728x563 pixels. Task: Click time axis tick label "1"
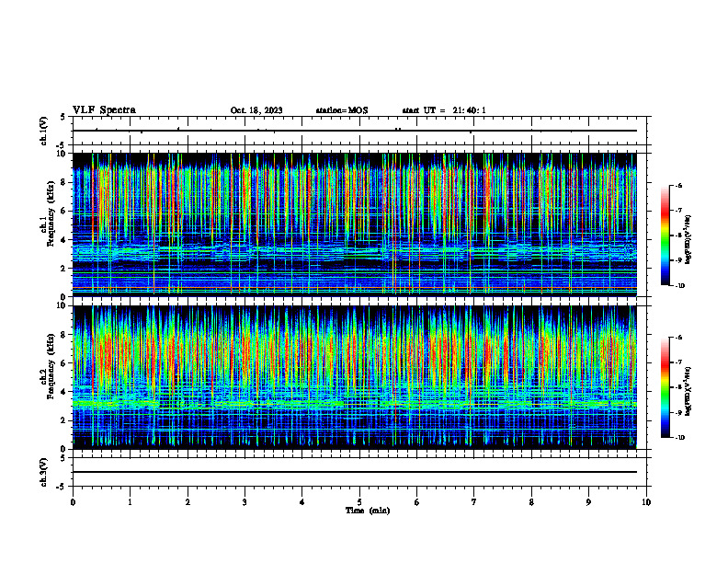[130, 502]
